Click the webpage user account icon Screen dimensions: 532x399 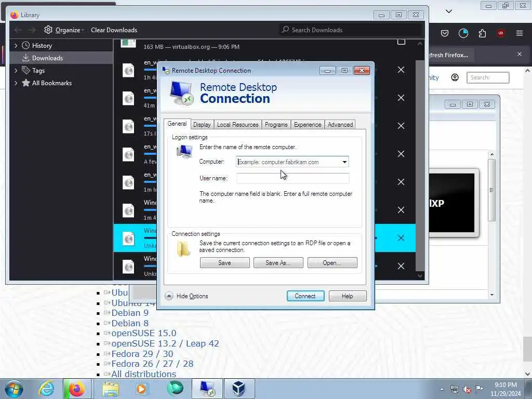click(x=455, y=77)
